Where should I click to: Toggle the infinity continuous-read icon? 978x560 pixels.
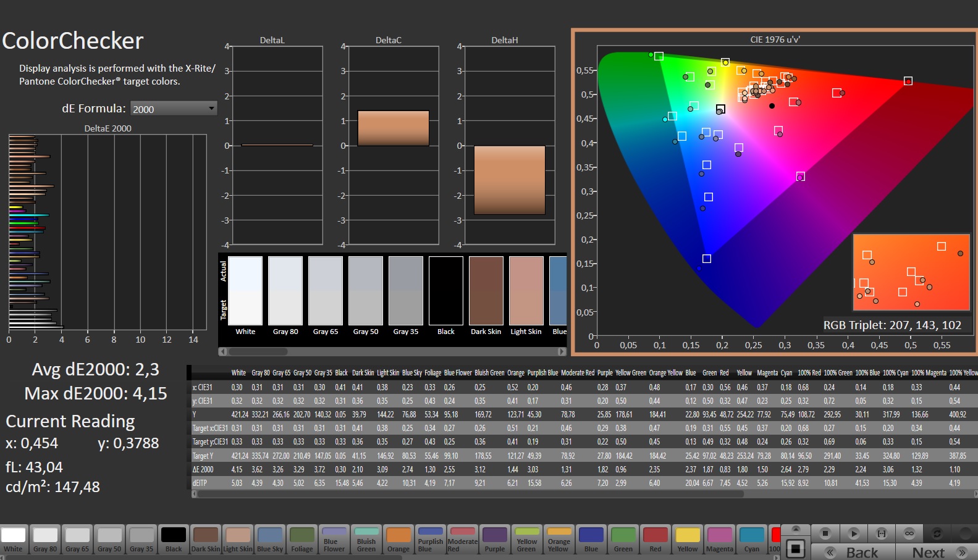pos(909,533)
